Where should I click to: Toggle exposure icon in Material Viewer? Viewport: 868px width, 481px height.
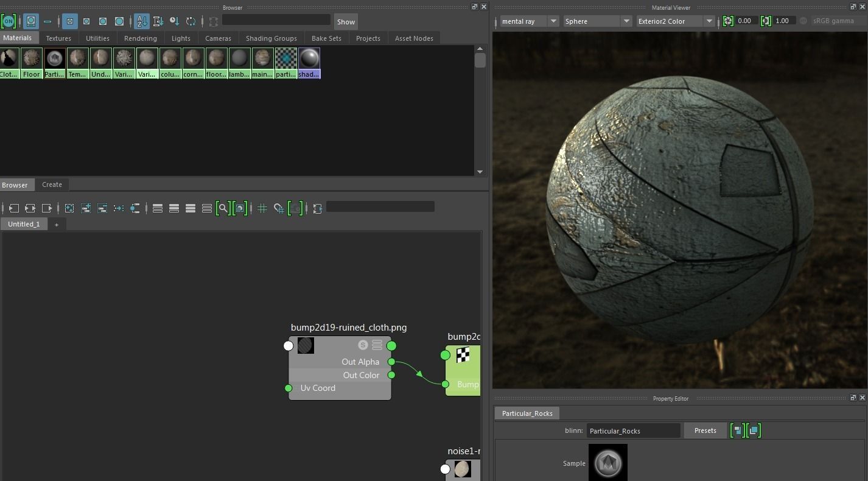728,21
